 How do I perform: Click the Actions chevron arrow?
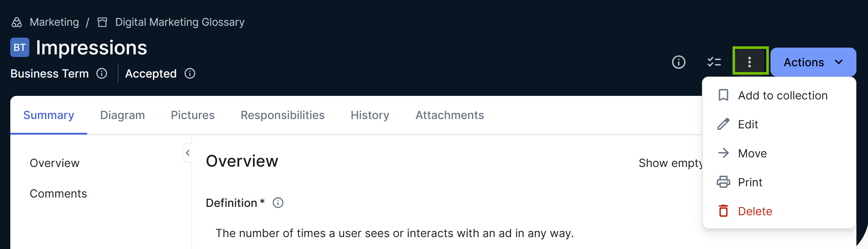tap(839, 62)
